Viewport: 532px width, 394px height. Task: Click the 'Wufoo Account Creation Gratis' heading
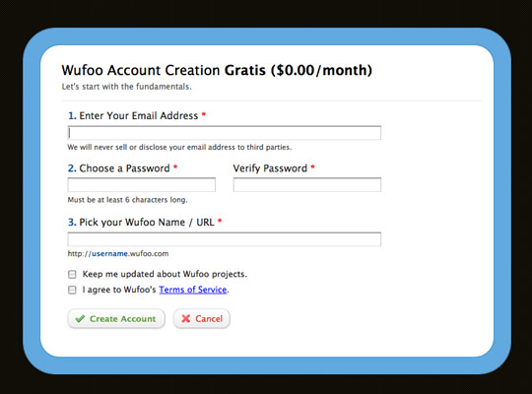click(217, 70)
